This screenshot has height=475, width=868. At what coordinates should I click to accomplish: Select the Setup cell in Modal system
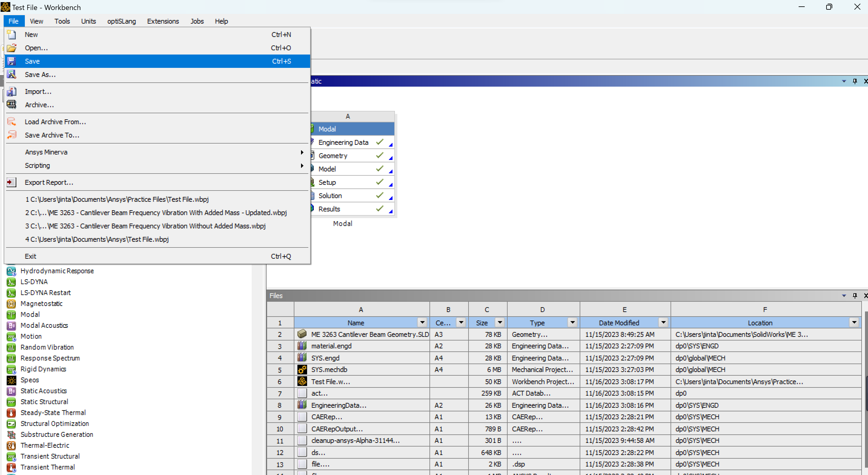352,182
